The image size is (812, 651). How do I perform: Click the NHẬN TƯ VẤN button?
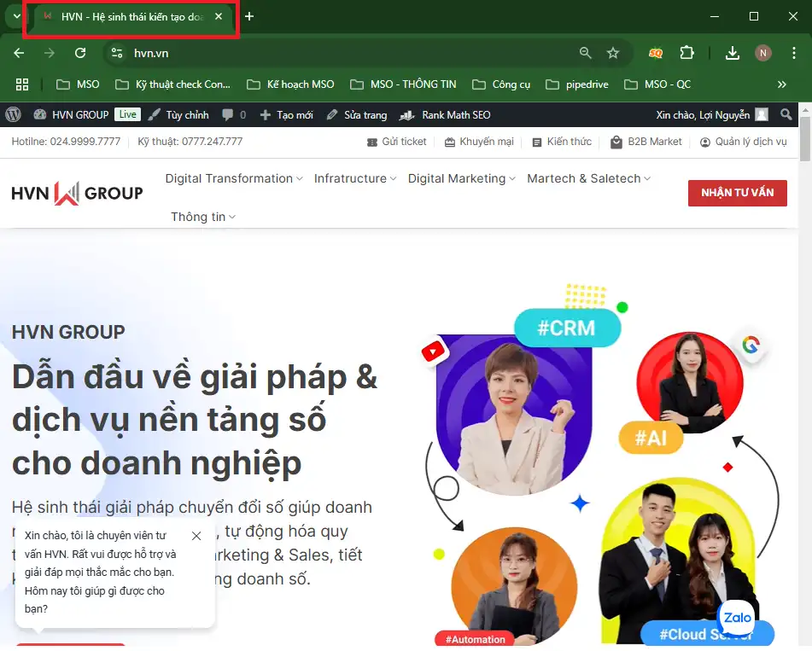pyautogui.click(x=737, y=193)
